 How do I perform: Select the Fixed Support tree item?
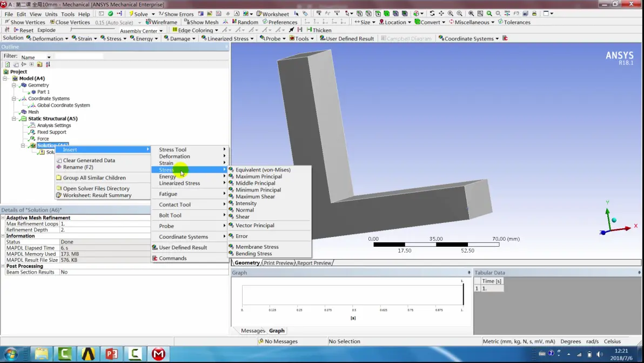click(52, 132)
